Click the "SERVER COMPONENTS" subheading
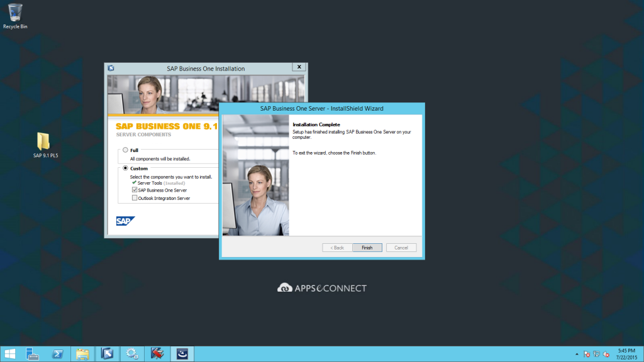 pyautogui.click(x=143, y=134)
